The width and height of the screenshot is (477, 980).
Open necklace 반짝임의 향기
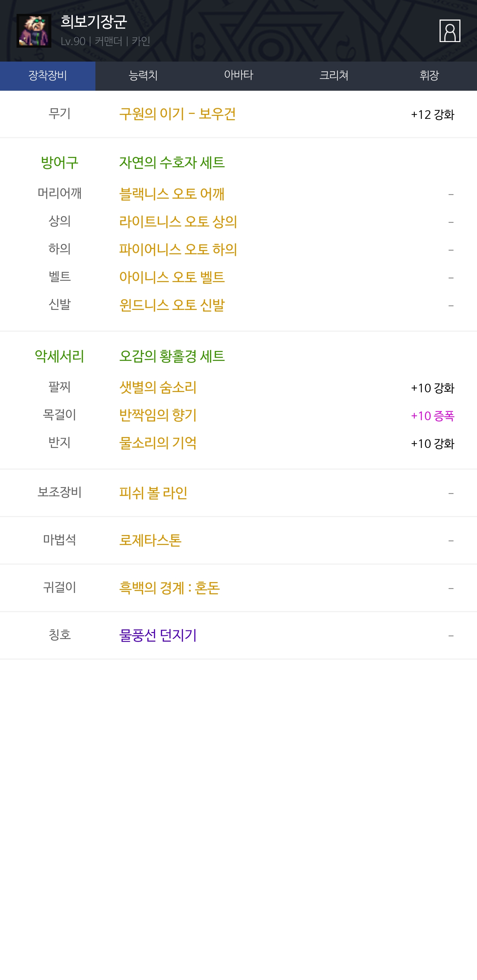(x=158, y=416)
